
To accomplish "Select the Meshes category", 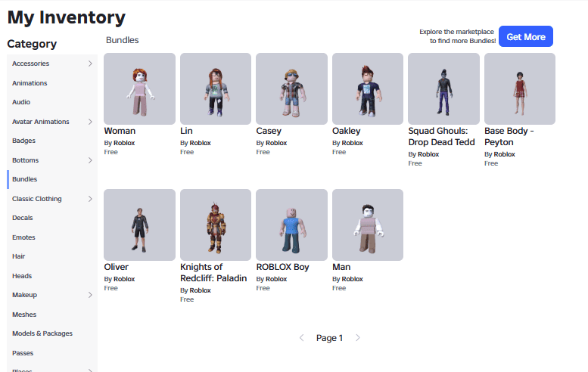I will tap(52, 315).
